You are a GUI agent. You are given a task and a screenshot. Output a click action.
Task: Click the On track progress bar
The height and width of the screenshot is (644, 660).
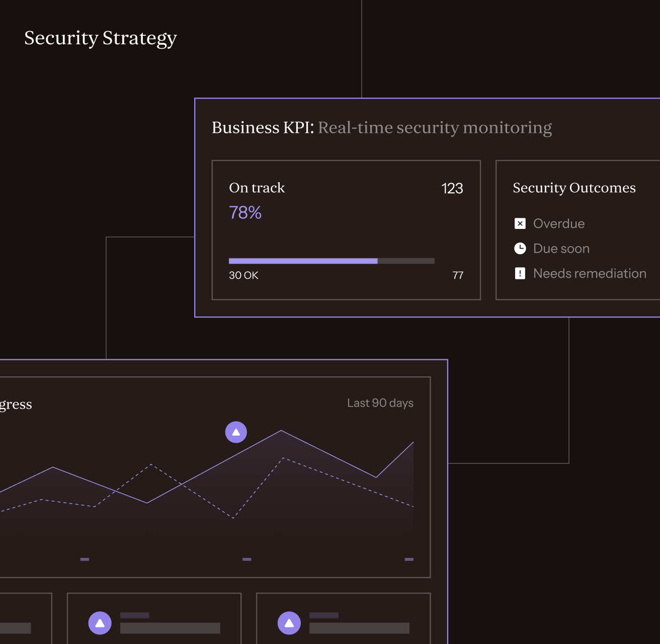[332, 261]
